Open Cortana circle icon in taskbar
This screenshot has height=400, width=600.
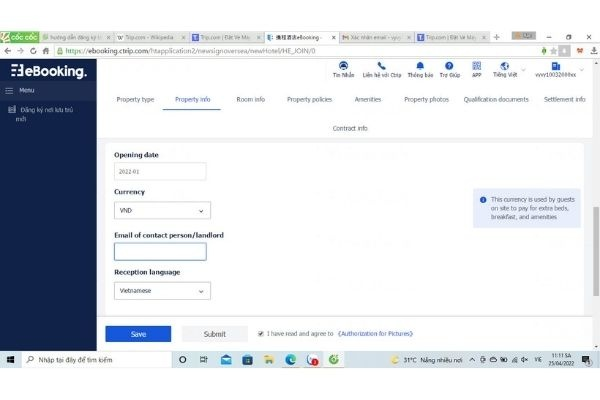tap(183, 360)
